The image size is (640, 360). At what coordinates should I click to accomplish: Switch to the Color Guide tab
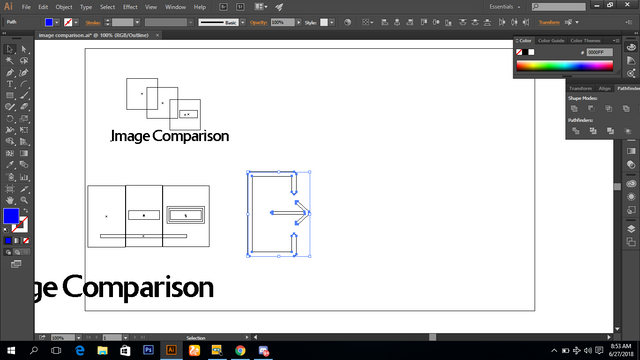click(x=551, y=41)
